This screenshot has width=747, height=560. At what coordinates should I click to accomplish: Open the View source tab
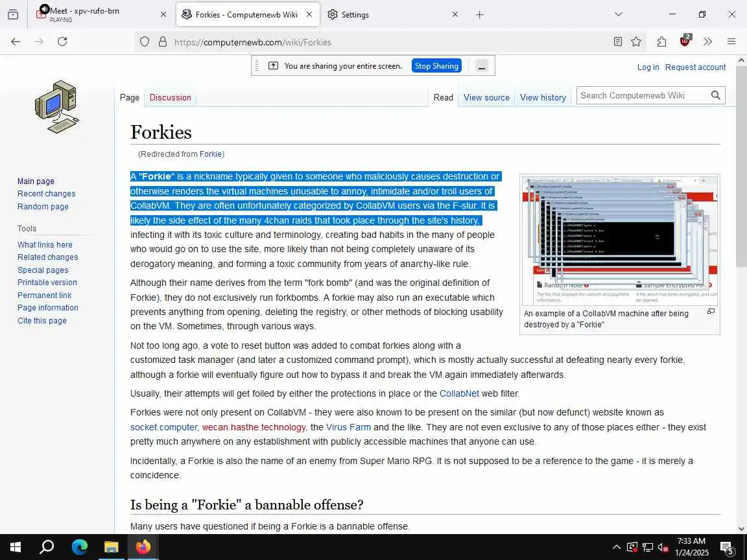[486, 98]
